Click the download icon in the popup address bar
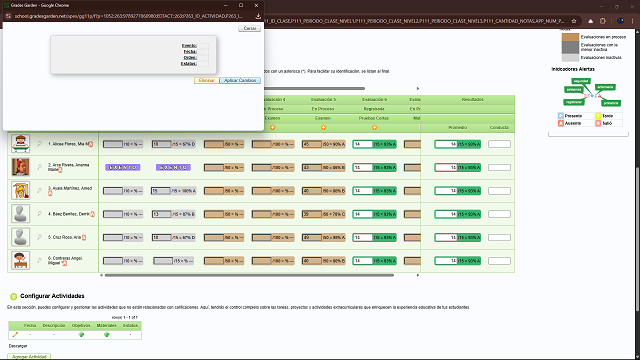The image size is (640, 360). [x=258, y=16]
